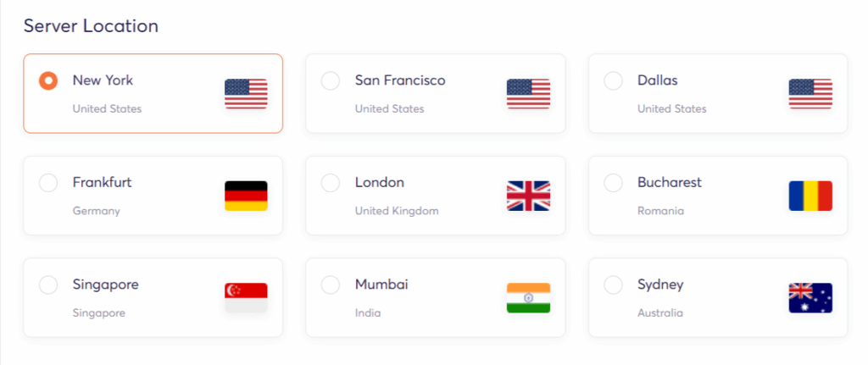Image resolution: width=868 pixels, height=365 pixels.
Task: Click the Romanian flag icon
Action: pyautogui.click(x=810, y=196)
